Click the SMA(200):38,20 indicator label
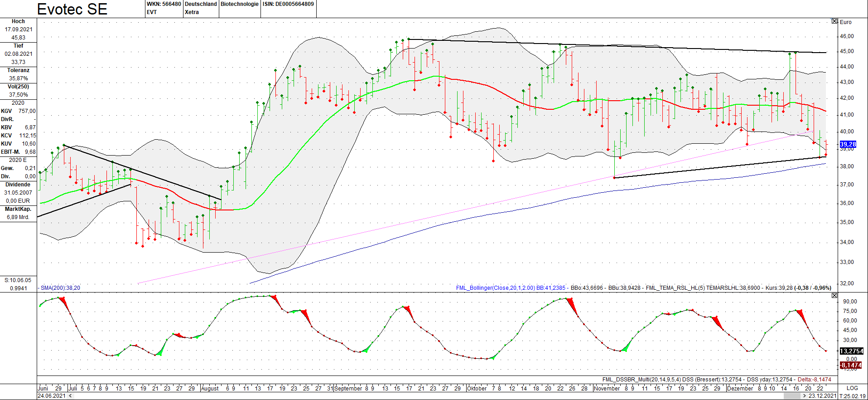This screenshot has height=400, width=868. coord(60,288)
